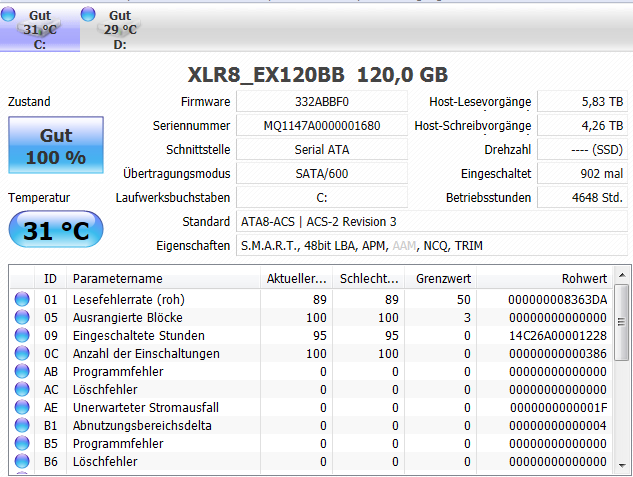Viewport: 633px width, 477px height.
Task: Click the Grenzwert column header
Action: coord(441,278)
